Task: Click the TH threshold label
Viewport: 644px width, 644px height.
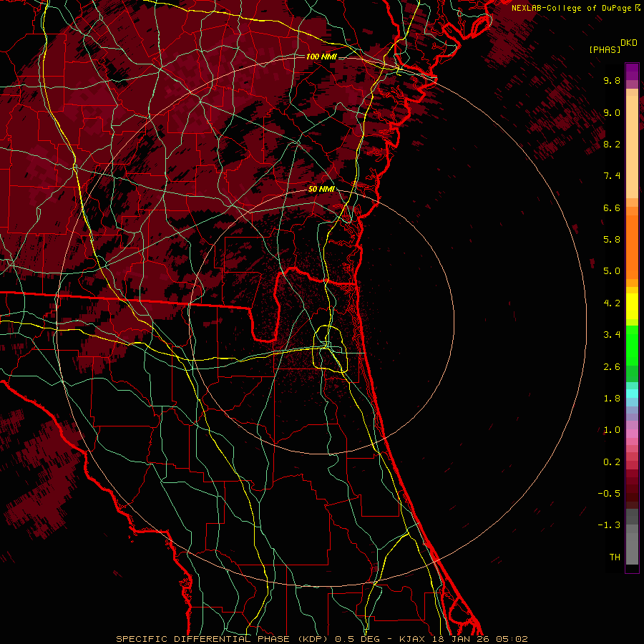Action: click(x=615, y=557)
